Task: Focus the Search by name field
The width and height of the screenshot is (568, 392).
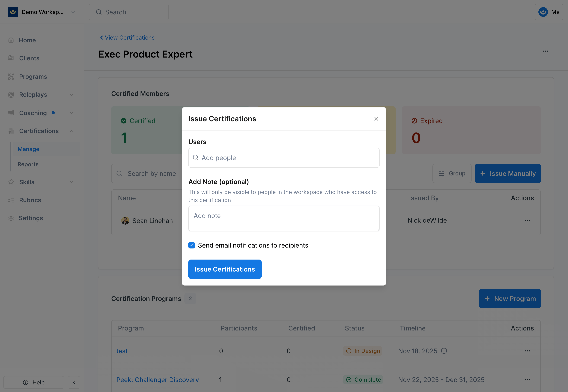Action: (147, 173)
